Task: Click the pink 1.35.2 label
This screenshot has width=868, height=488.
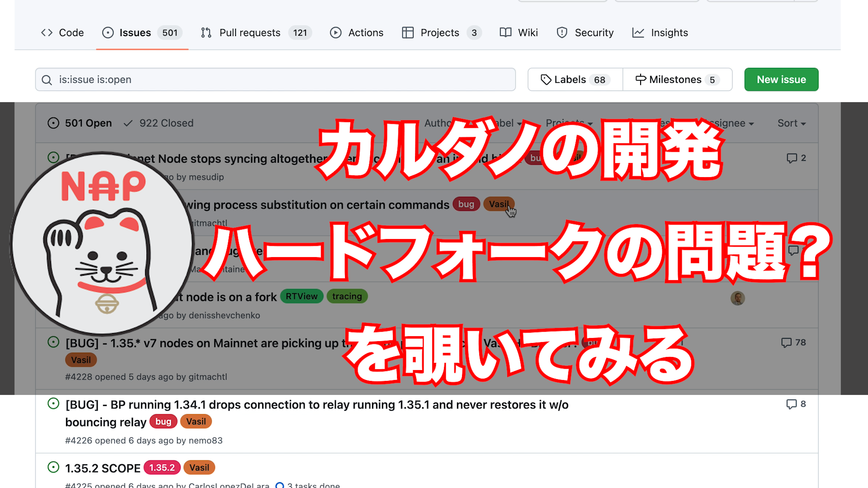Action: pos(162,468)
